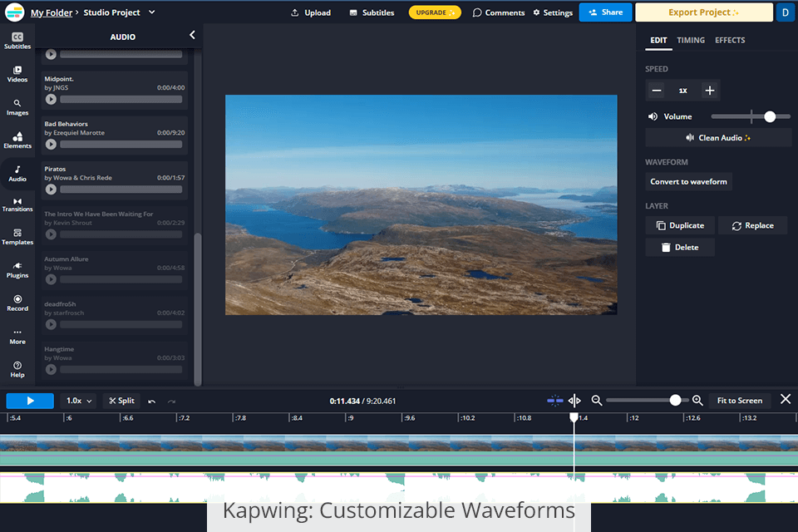Viewport: 798px width, 532px height.
Task: Click the Kapwing logo icon
Action: pos(14,12)
